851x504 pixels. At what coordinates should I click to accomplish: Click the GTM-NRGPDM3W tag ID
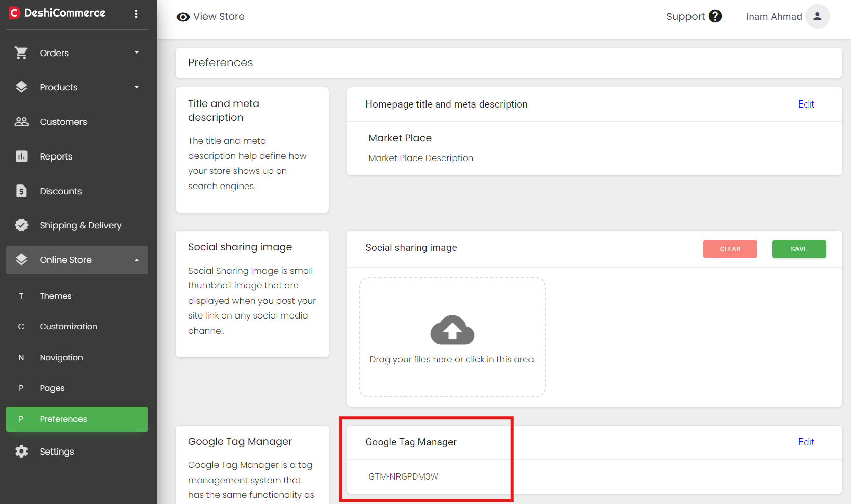pos(403,476)
